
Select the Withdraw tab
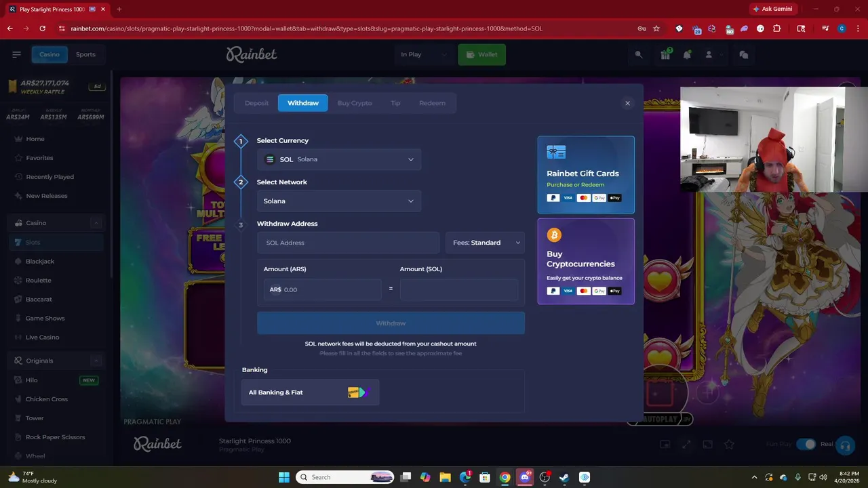coord(303,103)
